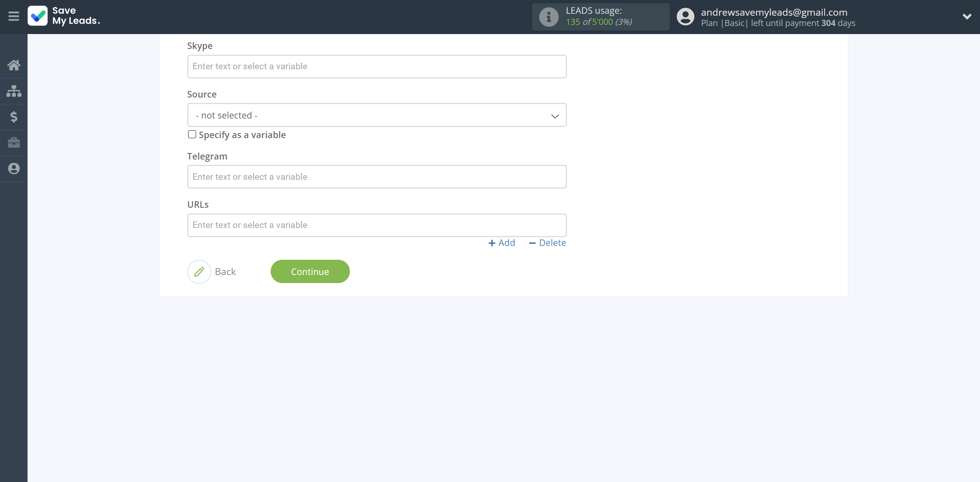Screen dimensions: 980x482
Task: Click the URLs input field
Action: click(377, 225)
